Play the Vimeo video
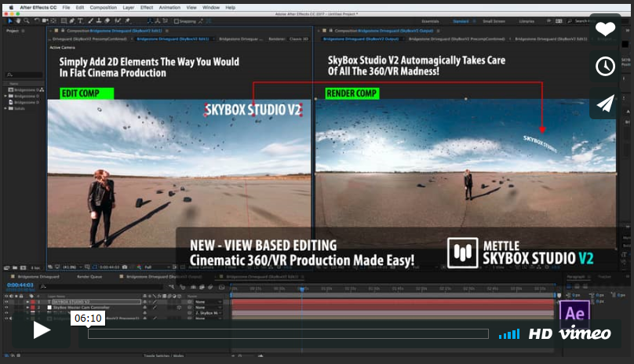 pos(42,330)
